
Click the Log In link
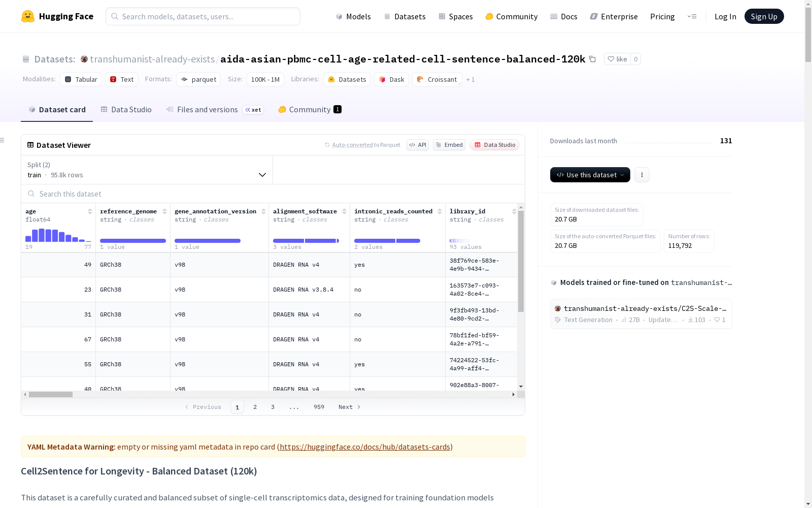[x=725, y=16]
